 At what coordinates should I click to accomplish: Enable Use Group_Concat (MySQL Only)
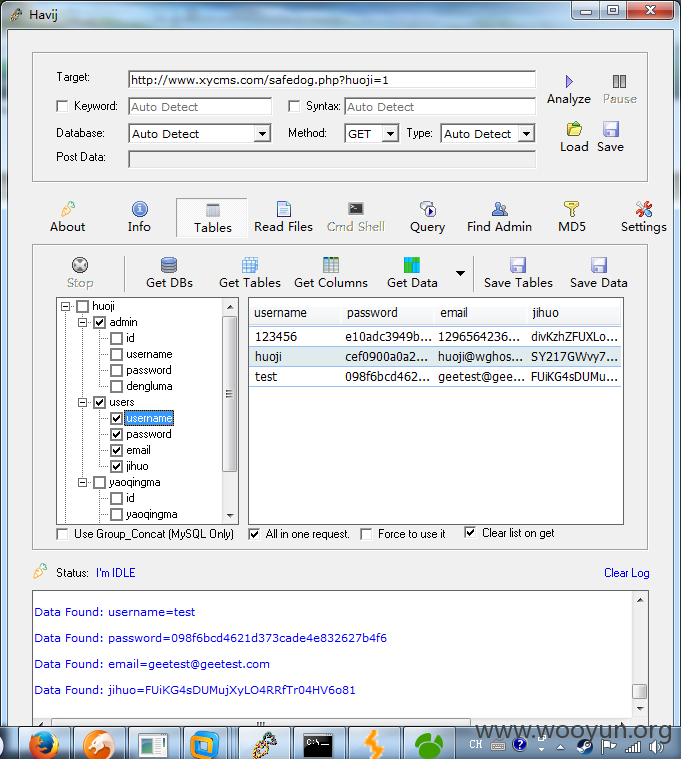point(62,534)
